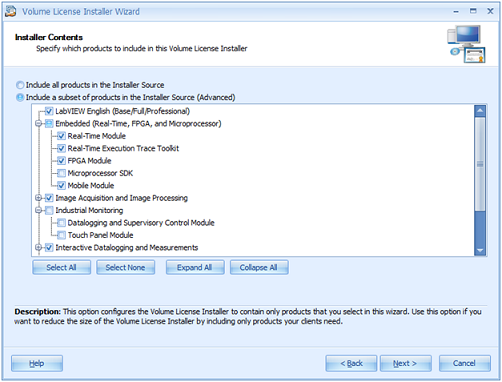Uncheck Image Acquisition and Image Processing checkbox

[x=49, y=198]
